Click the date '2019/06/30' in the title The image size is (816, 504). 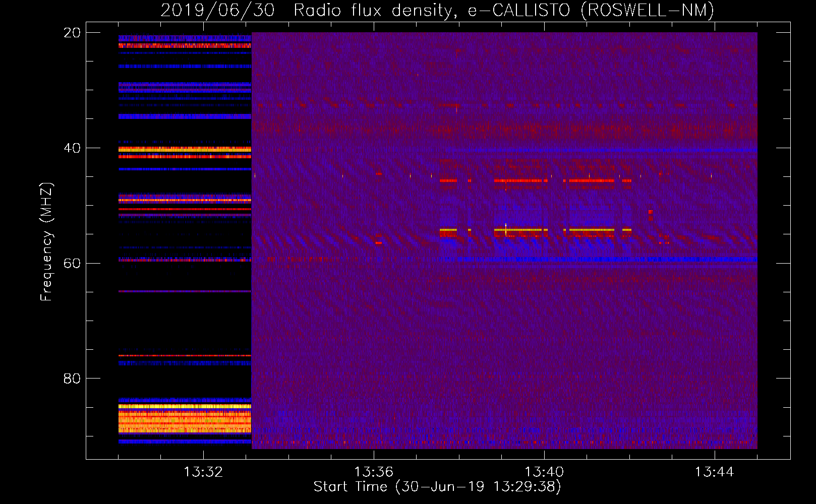217,10
